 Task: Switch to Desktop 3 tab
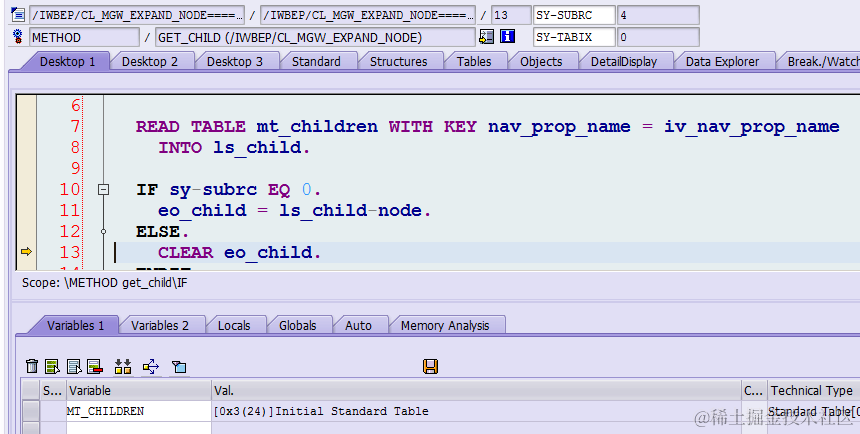coord(235,61)
